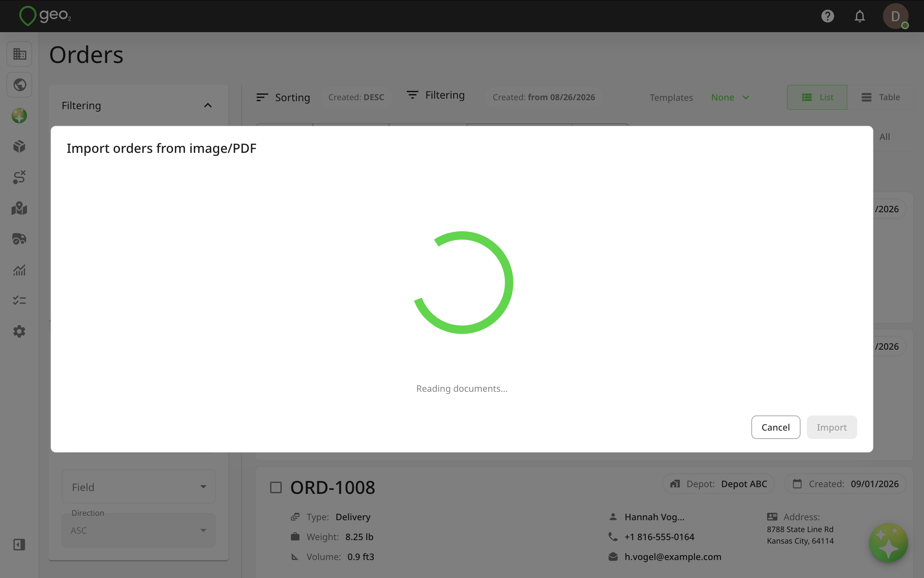Image resolution: width=924 pixels, height=578 pixels.
Task: Click the Volume 0.9 ft3 value
Action: coord(360,556)
